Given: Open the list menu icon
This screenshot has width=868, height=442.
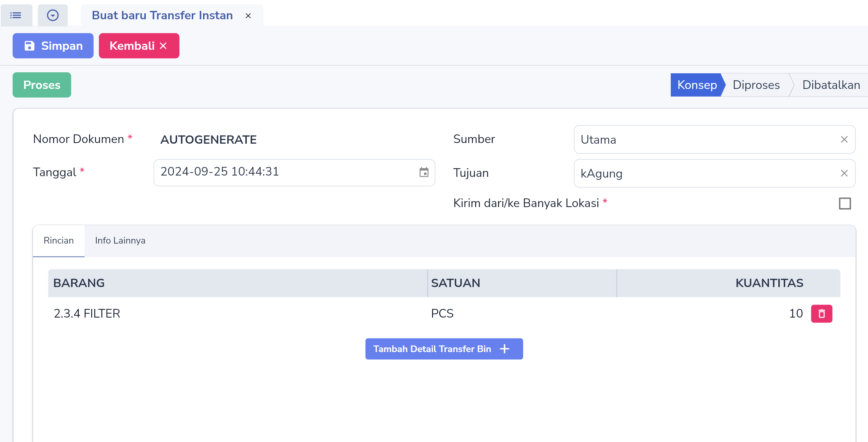Looking at the screenshot, I should tap(16, 15).
